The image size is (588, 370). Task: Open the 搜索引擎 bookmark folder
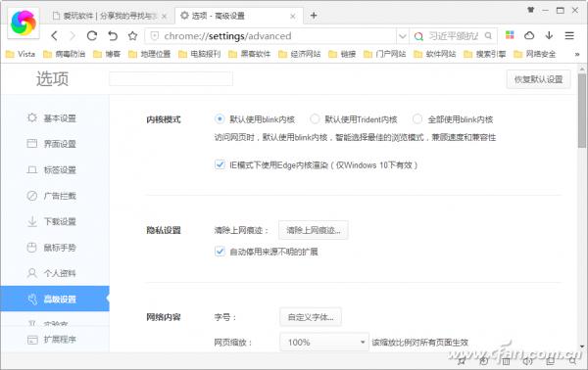point(485,54)
